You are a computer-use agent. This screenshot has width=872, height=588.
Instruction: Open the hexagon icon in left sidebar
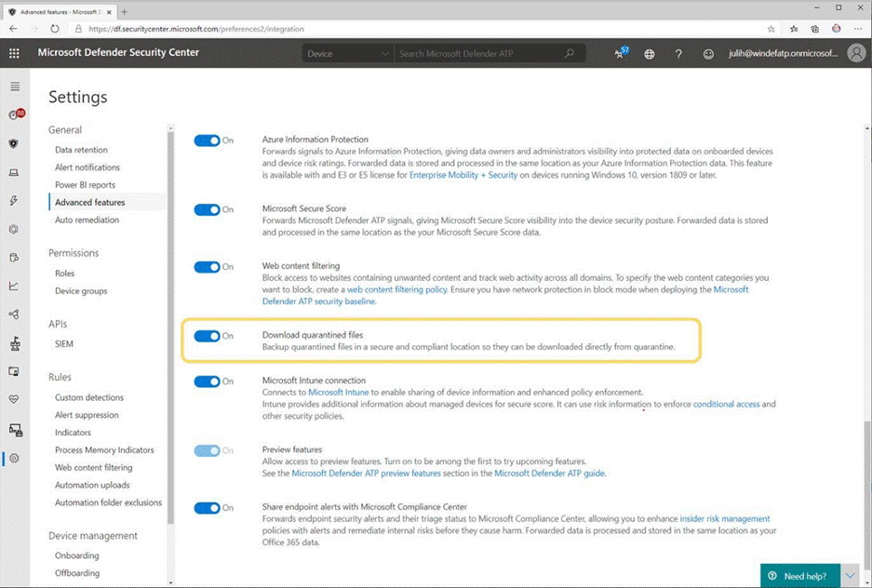tap(14, 229)
